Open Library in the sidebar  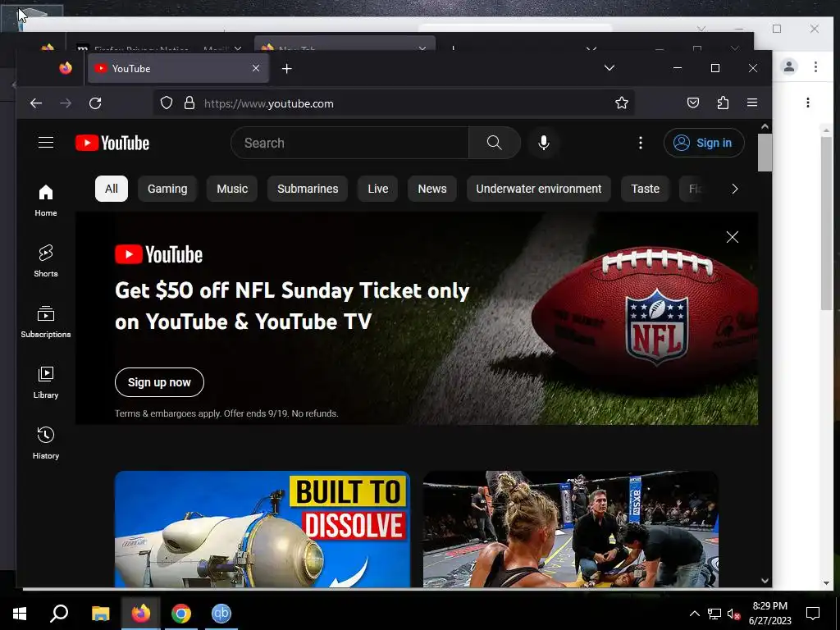(46, 382)
